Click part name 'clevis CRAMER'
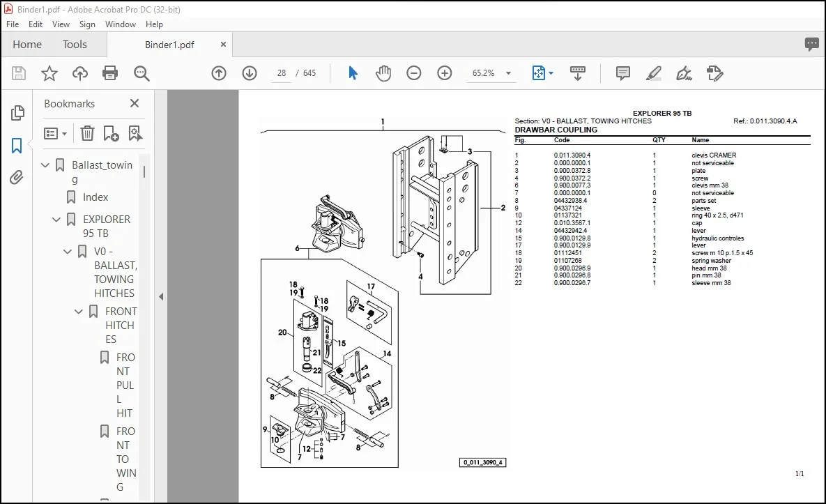 point(714,155)
